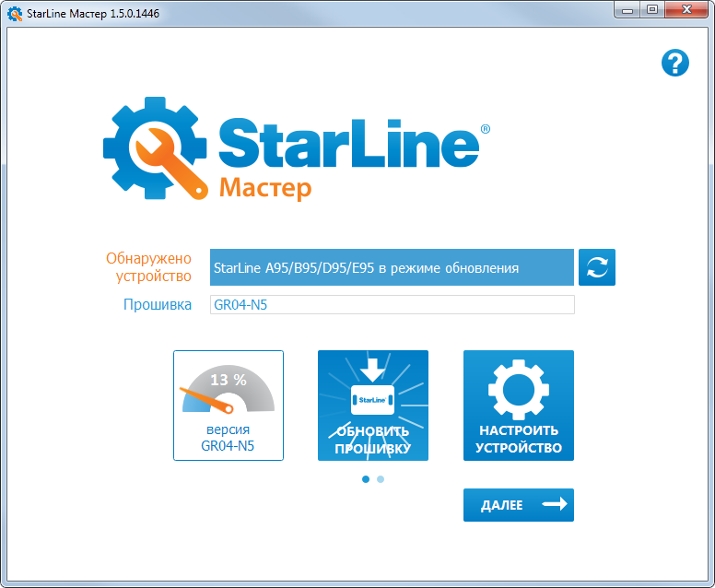The height and width of the screenshot is (588, 715).
Task: Switch to the second page indicator dot
Action: coord(381,479)
